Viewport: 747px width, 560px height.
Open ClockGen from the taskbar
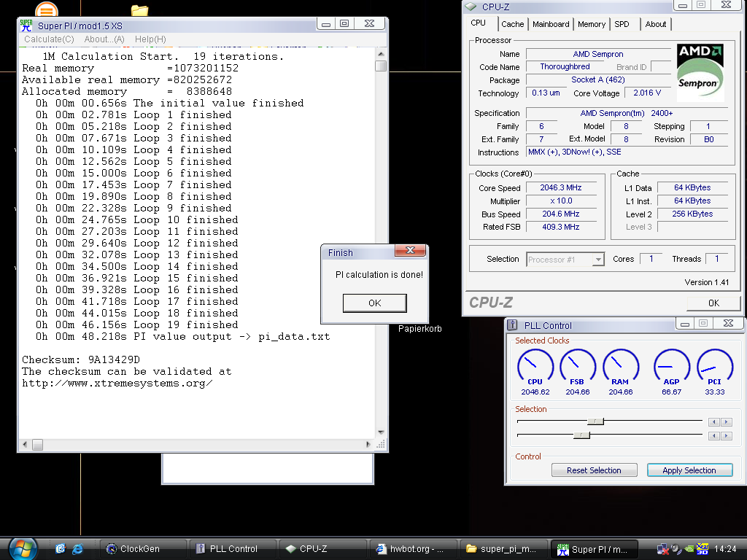point(143,549)
